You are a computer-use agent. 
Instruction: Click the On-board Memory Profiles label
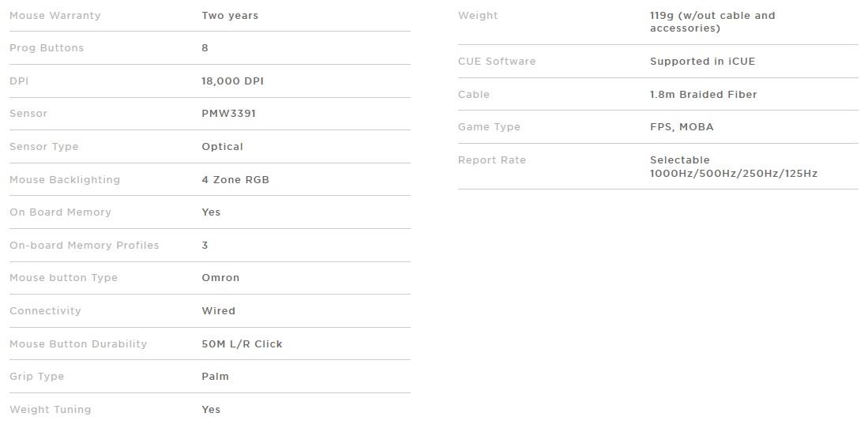tap(85, 246)
